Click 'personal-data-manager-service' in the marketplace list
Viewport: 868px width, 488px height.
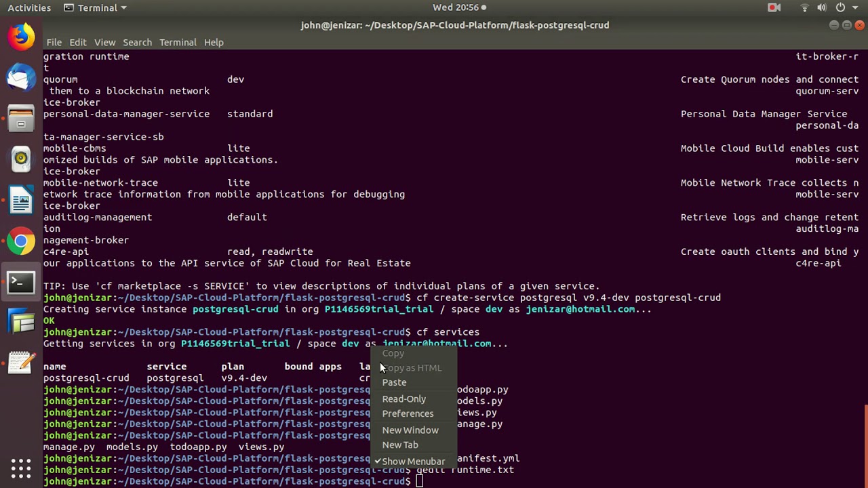click(126, 114)
